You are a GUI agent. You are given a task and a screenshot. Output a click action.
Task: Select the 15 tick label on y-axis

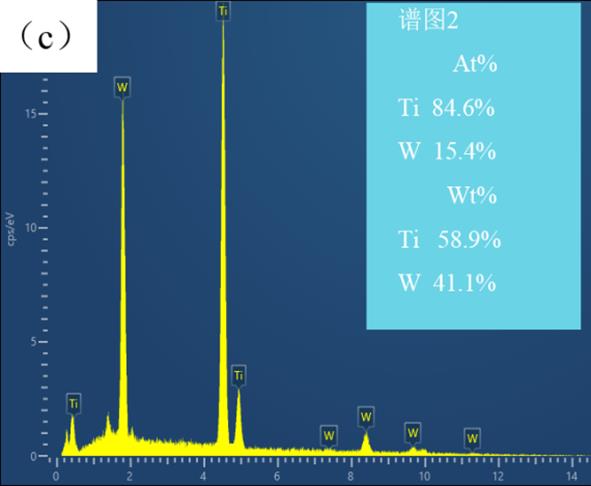pos(31,113)
